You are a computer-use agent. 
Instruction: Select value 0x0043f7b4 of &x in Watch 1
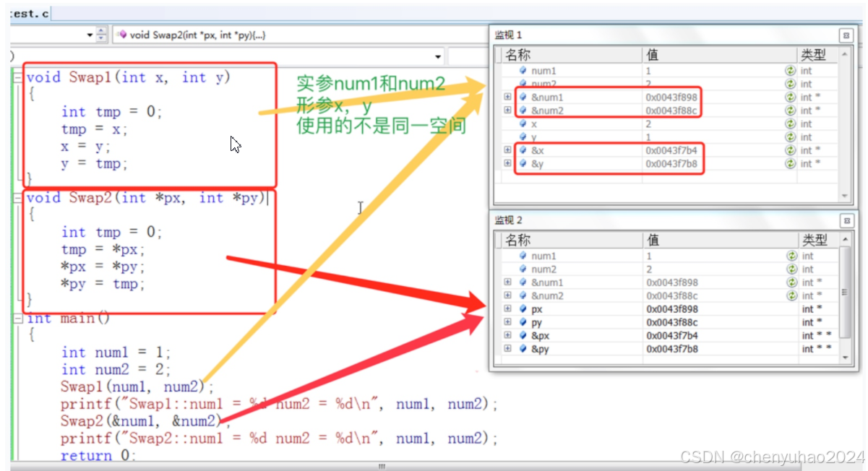click(671, 150)
